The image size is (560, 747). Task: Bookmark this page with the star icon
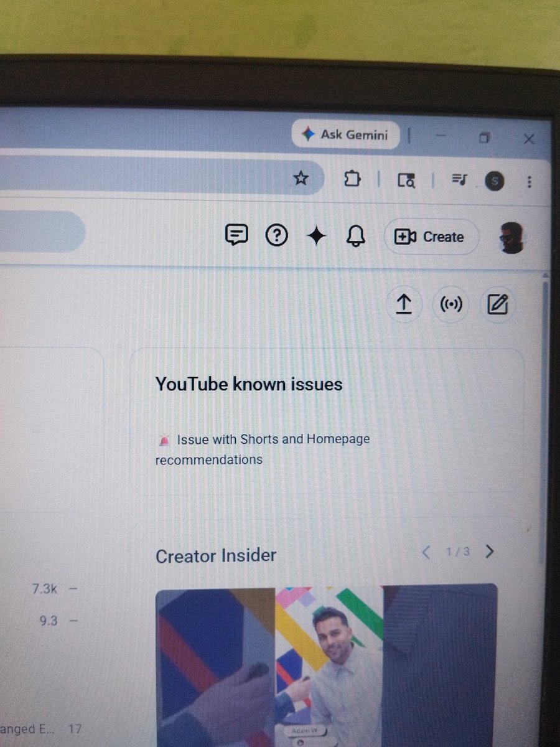click(301, 179)
